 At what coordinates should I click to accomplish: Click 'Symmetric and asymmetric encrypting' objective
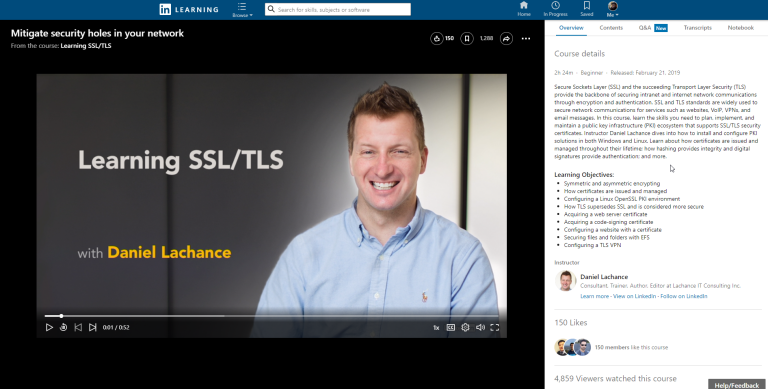[612, 184]
